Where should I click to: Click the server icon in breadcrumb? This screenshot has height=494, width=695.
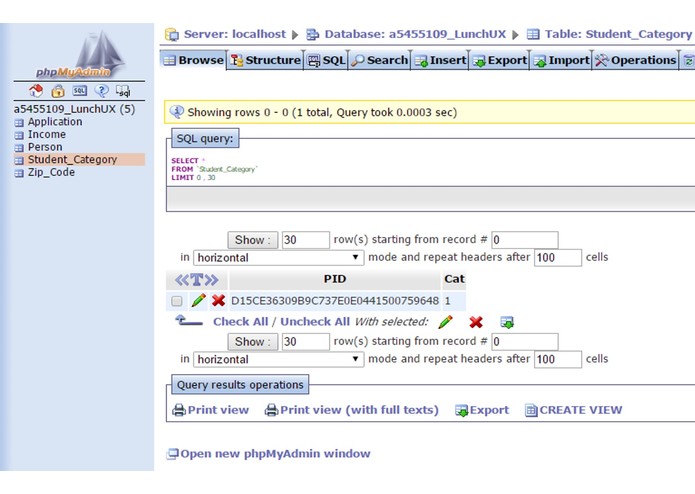click(172, 35)
